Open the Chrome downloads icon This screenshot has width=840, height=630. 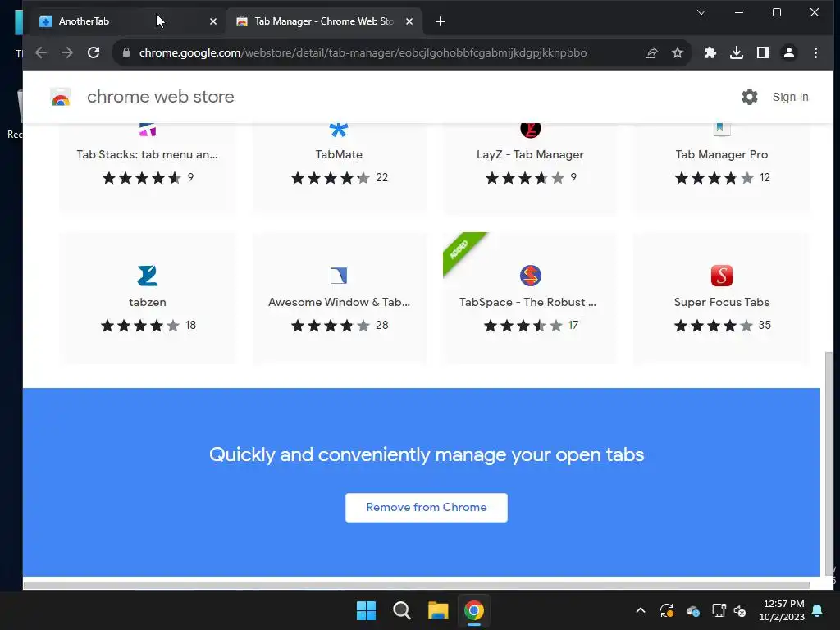(737, 52)
